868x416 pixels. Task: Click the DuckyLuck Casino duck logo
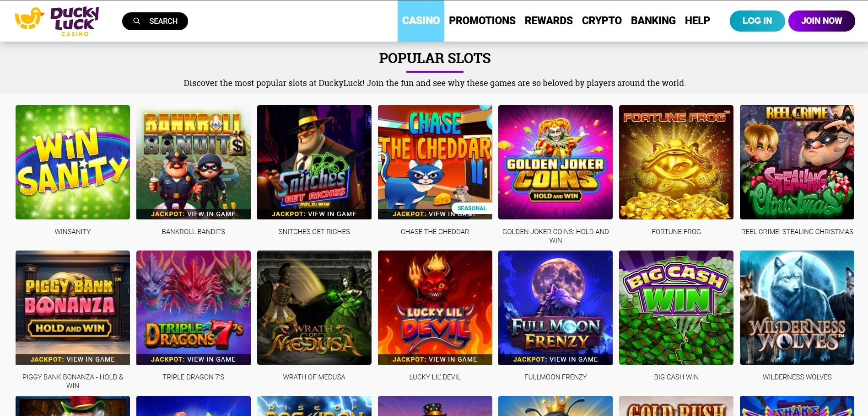point(57,21)
